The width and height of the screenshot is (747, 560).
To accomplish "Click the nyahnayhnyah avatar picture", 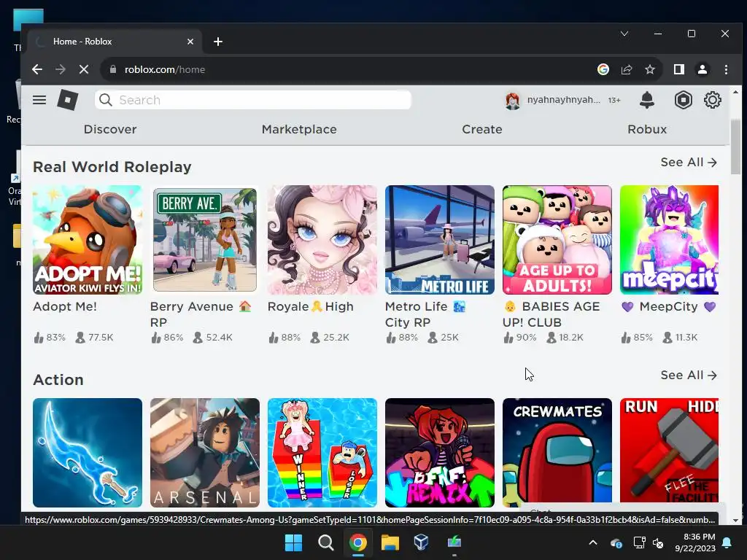I will click(513, 101).
